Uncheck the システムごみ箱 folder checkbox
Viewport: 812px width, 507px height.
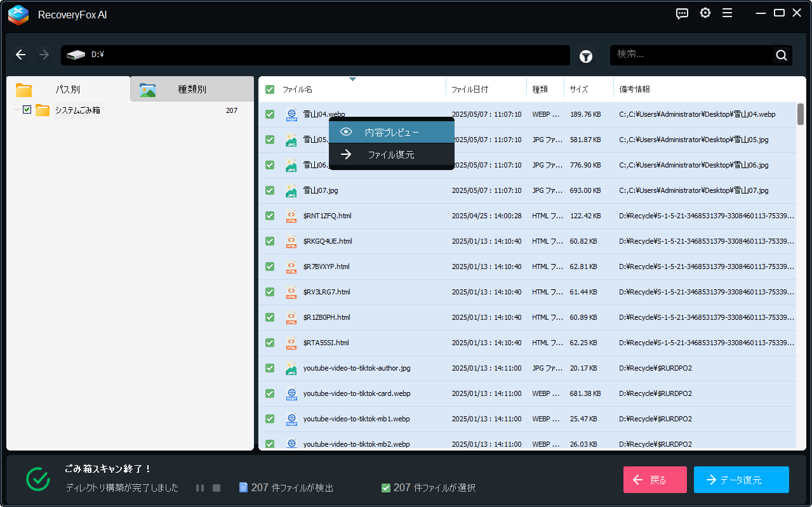point(27,110)
